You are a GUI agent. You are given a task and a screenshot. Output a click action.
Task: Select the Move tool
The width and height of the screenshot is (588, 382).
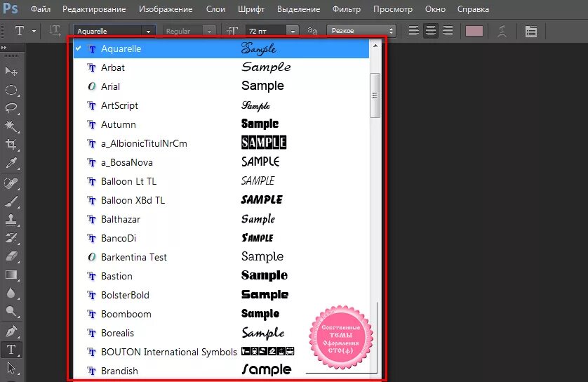click(11, 71)
